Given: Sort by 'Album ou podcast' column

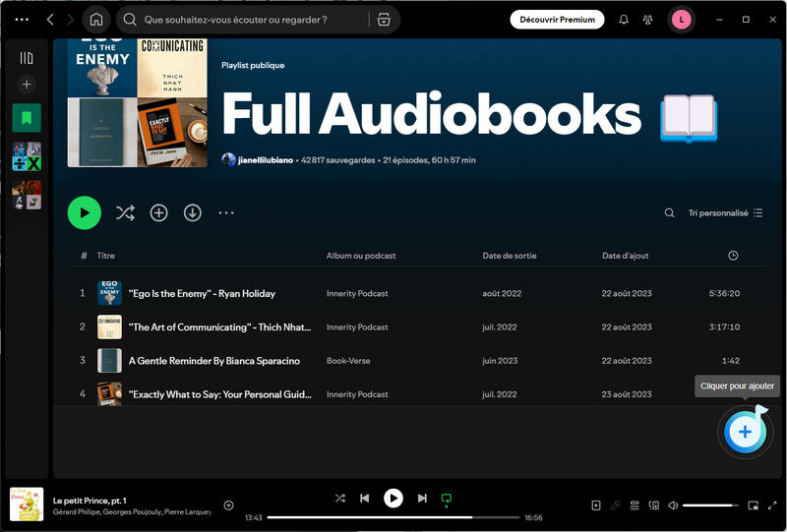Looking at the screenshot, I should pyautogui.click(x=361, y=256).
